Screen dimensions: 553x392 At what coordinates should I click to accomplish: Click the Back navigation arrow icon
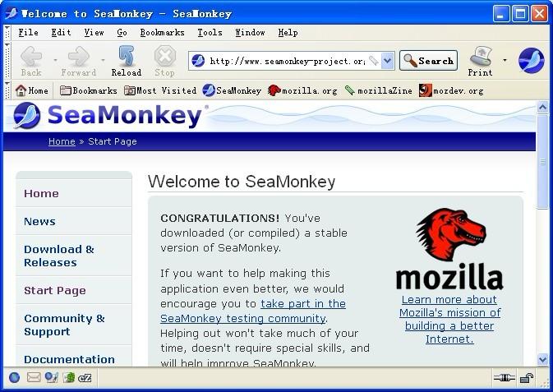click(31, 56)
